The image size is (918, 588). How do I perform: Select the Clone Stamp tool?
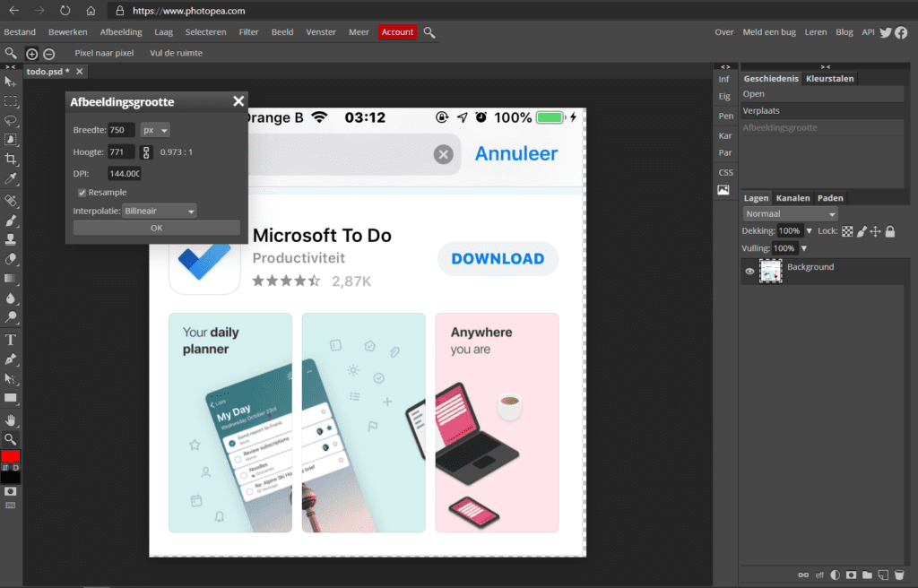tap(11, 239)
